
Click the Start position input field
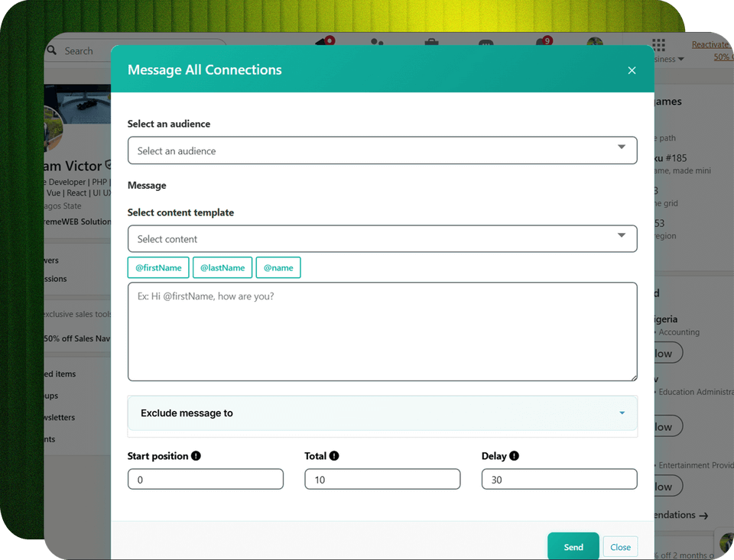pos(206,479)
